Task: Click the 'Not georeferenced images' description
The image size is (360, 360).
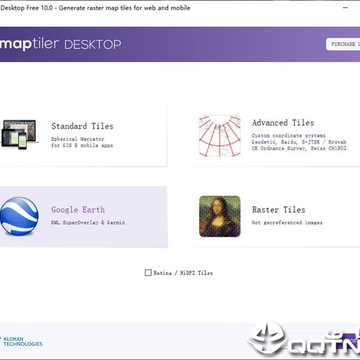Action: 287,222
